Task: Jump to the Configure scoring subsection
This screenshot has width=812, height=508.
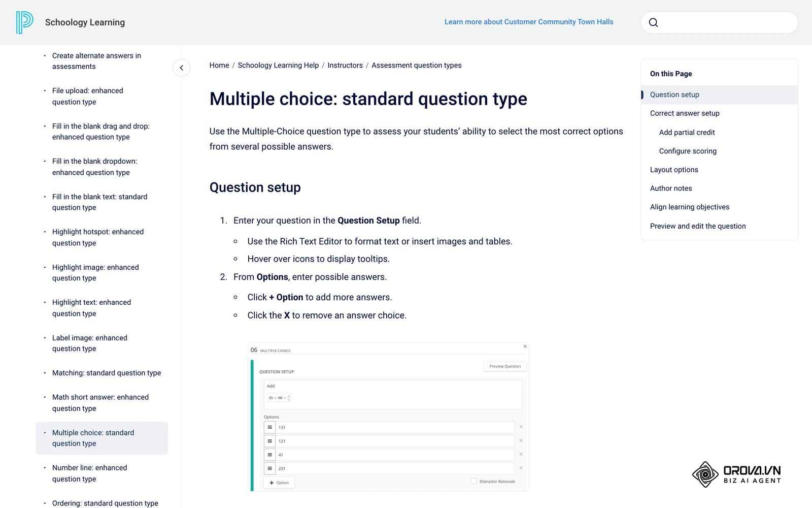Action: [688, 151]
